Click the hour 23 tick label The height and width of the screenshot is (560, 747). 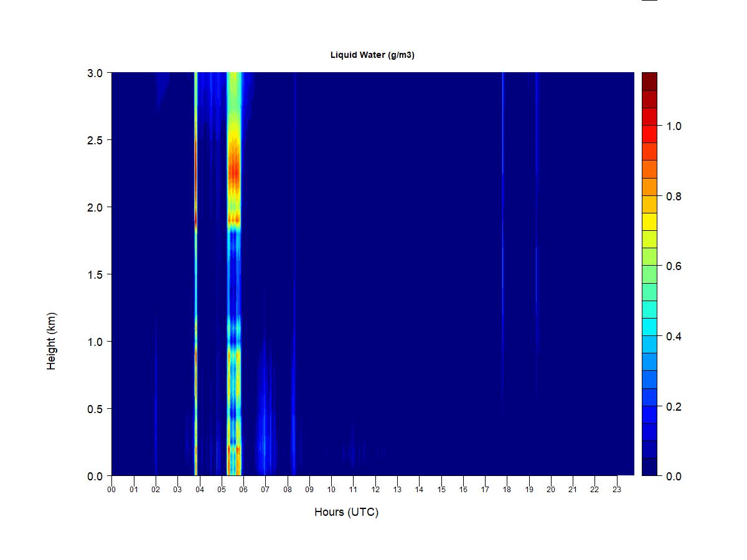click(617, 490)
